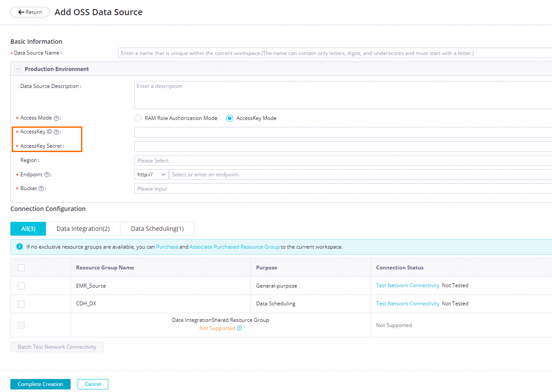The image size is (552, 392).
Task: Click help icon beside Bucket label
Action: 41,189
